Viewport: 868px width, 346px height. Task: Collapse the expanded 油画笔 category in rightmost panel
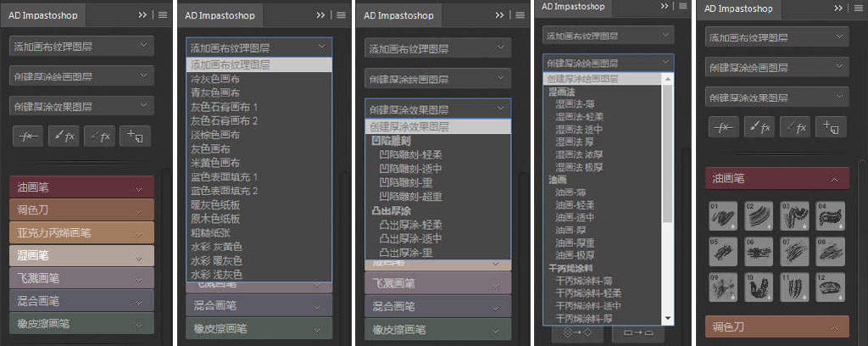pyautogui.click(x=777, y=178)
